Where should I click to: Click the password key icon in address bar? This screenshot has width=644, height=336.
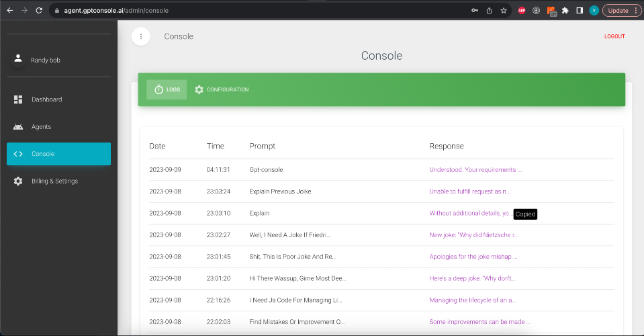point(475,11)
